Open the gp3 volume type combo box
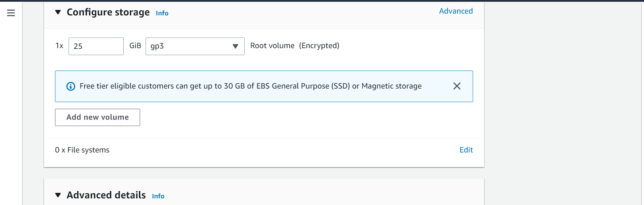644x205 pixels. pyautogui.click(x=195, y=46)
